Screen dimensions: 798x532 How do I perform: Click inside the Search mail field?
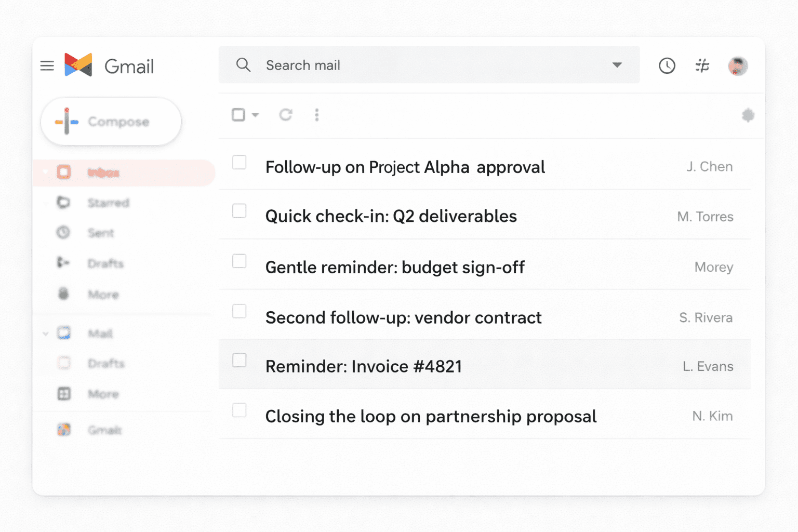click(x=416, y=65)
